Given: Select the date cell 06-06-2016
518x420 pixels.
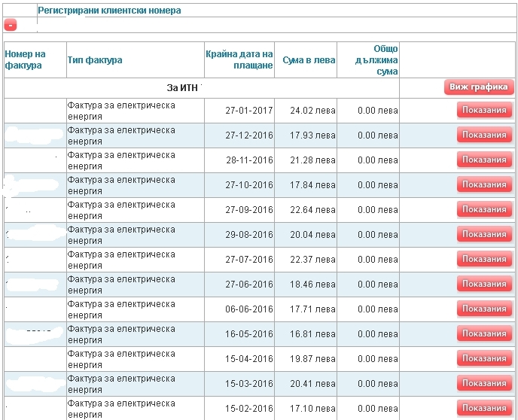Looking at the screenshot, I should click(249, 309).
